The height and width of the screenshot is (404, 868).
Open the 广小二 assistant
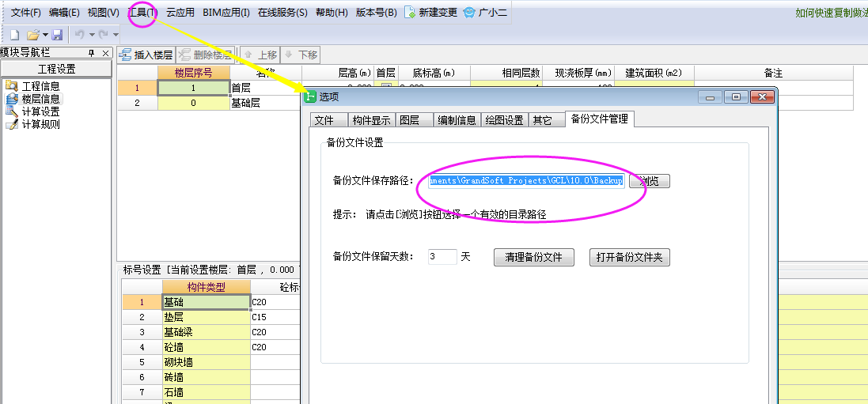(x=485, y=12)
